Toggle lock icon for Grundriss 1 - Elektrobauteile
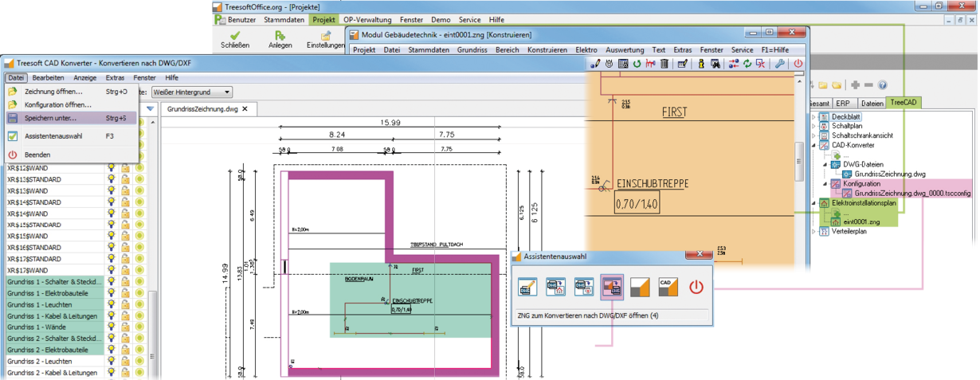The image size is (980, 380). (125, 293)
